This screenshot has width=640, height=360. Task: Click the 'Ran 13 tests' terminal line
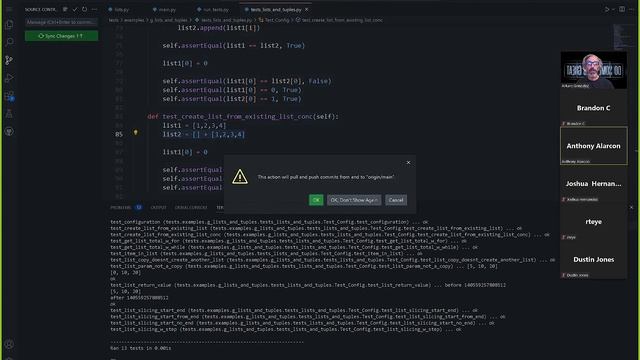pos(140,348)
